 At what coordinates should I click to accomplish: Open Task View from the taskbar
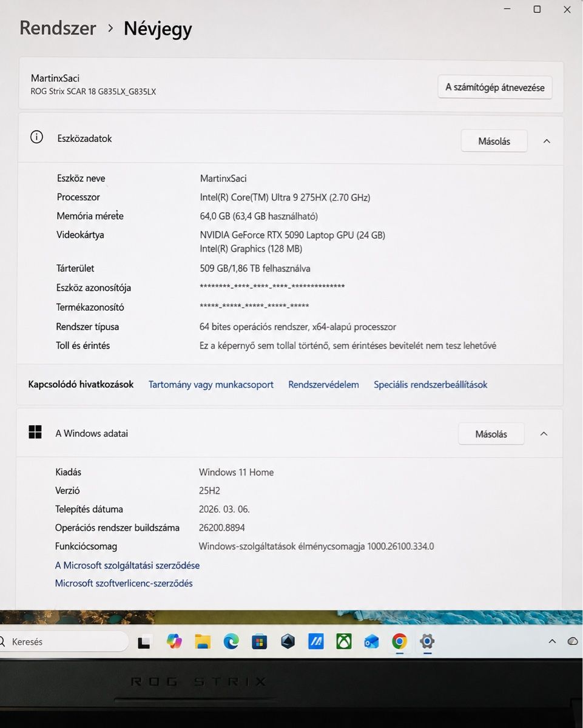point(144,642)
